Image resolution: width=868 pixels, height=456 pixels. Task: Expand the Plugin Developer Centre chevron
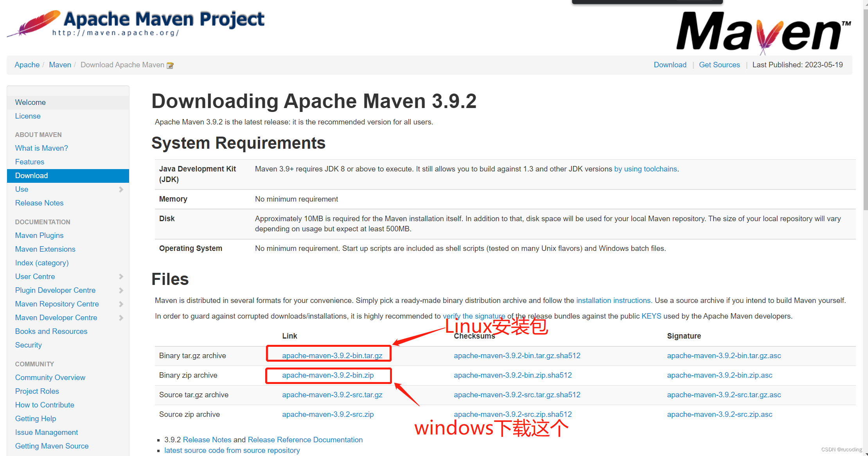click(x=121, y=290)
